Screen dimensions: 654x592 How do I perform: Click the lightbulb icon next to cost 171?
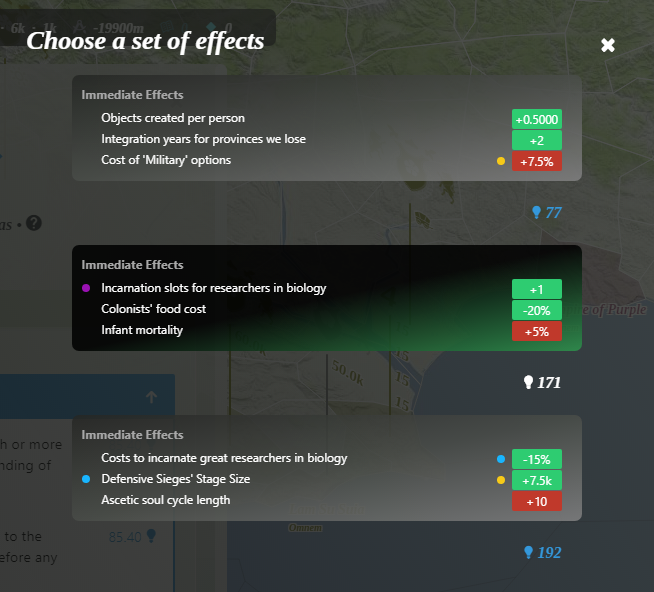[x=529, y=382]
